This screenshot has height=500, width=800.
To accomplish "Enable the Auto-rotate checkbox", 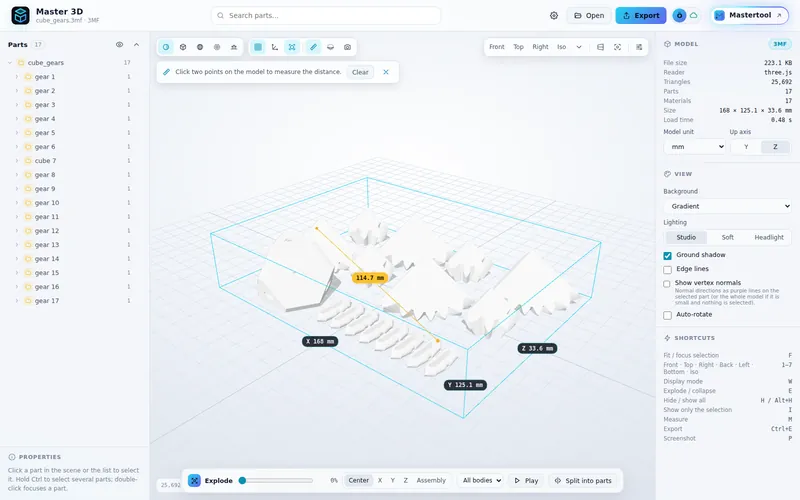I will click(x=667, y=315).
